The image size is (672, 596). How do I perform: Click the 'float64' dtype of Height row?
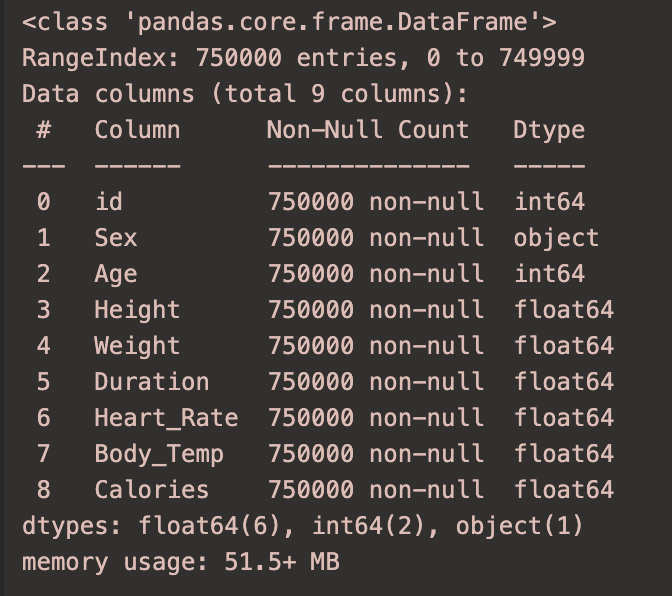(x=564, y=309)
